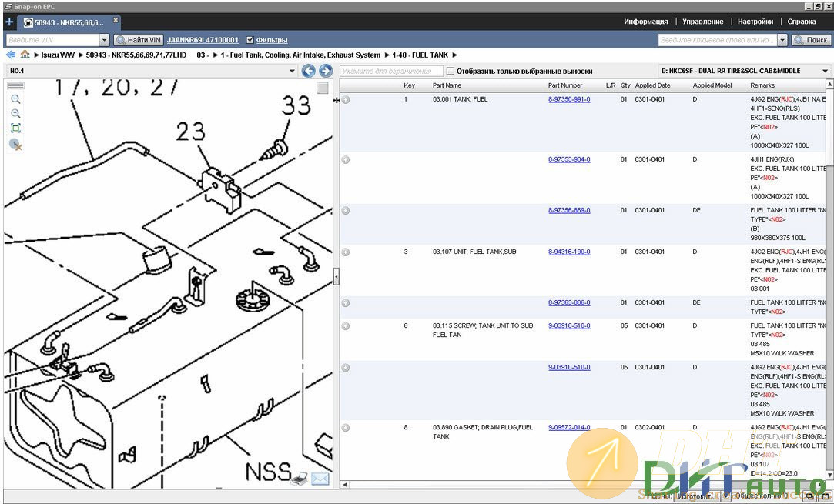Open the Управление menu
This screenshot has height=504, width=834.
pyautogui.click(x=702, y=22)
